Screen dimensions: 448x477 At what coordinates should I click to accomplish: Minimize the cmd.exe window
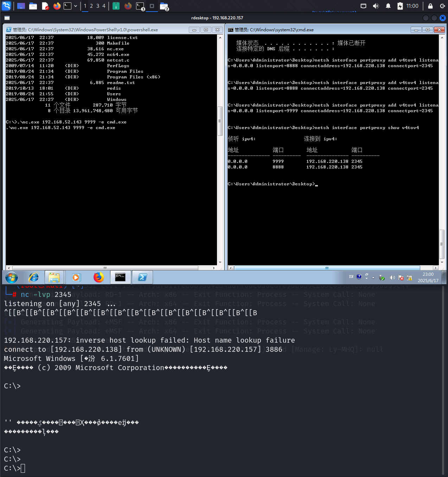click(x=416, y=30)
